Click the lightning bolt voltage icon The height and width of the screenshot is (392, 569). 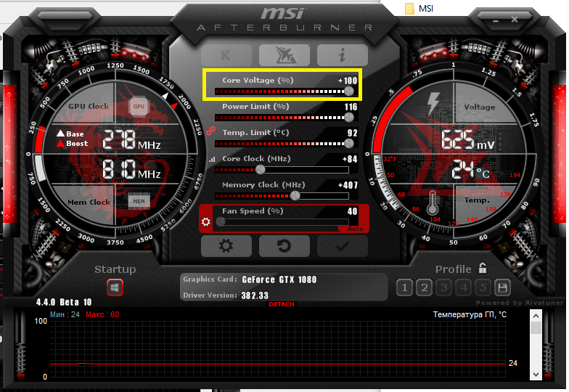433,103
